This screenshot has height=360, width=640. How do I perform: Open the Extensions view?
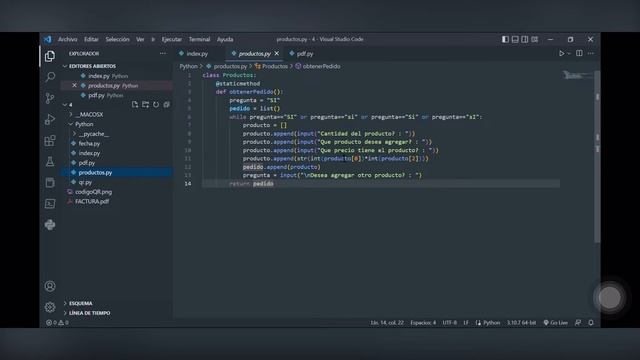coord(50,140)
